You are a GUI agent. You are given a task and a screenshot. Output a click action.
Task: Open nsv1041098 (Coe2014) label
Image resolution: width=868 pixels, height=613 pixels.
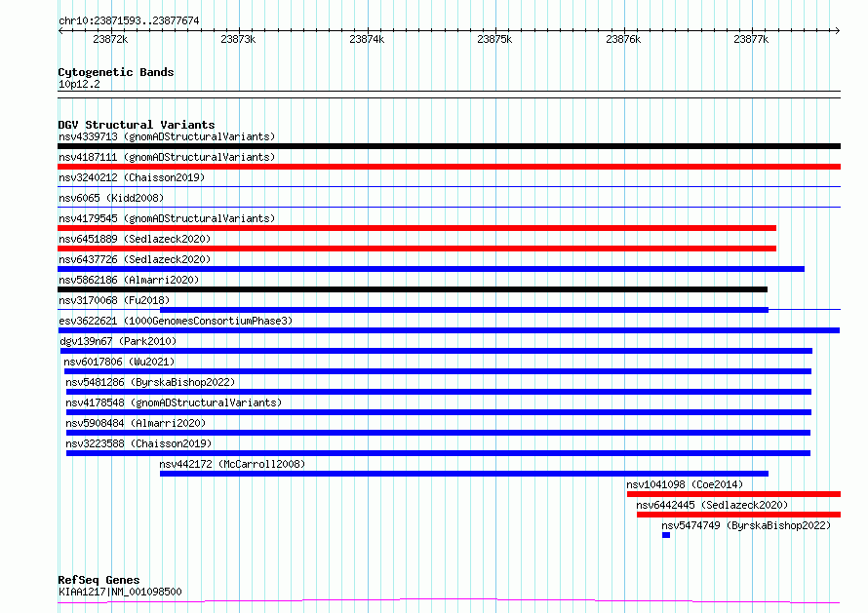pos(685,484)
